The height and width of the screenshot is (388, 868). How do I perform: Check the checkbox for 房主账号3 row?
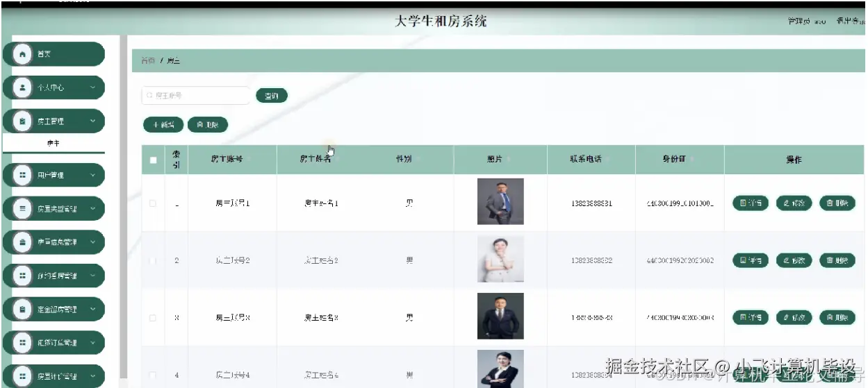point(153,318)
